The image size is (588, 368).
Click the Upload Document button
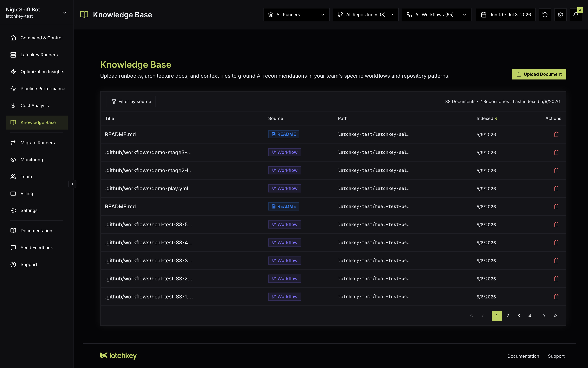(539, 74)
